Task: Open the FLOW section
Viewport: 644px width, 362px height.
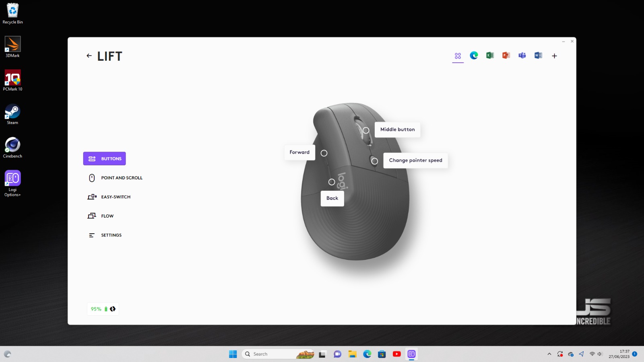Action: coord(101,216)
